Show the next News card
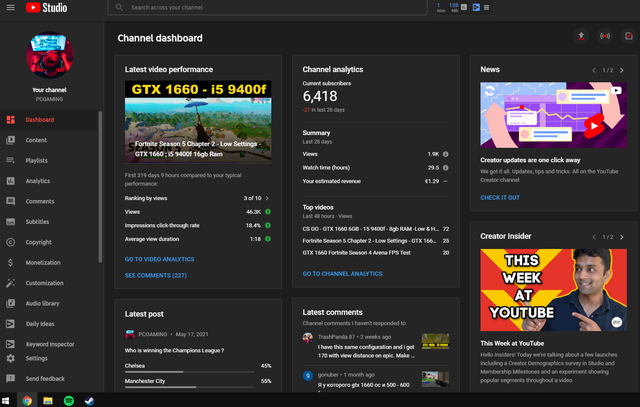640x407 pixels. (622, 71)
